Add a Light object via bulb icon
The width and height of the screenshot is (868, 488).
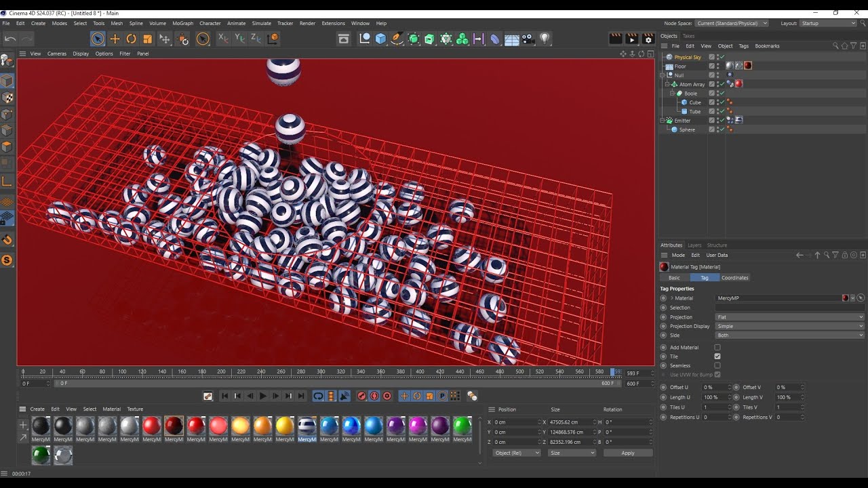pyautogui.click(x=545, y=39)
